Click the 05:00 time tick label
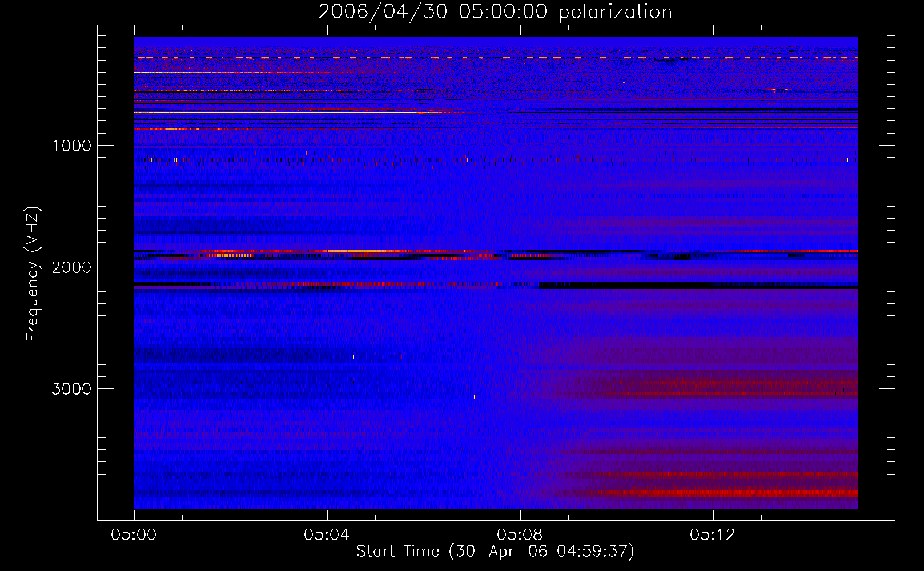 134,535
